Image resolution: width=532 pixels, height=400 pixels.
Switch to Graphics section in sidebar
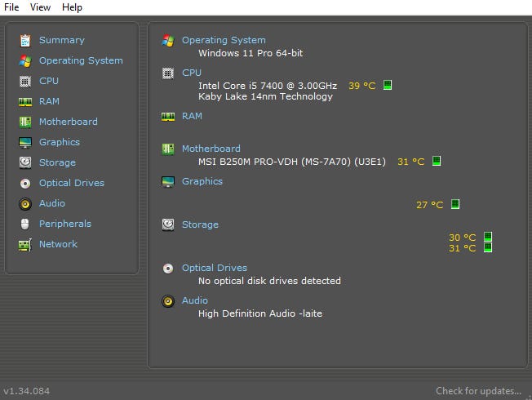60,142
